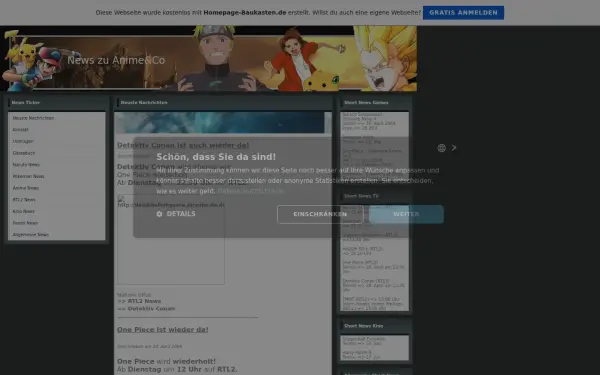This screenshot has height=375, width=600.
Task: Open the language globe icon
Action: [x=442, y=148]
